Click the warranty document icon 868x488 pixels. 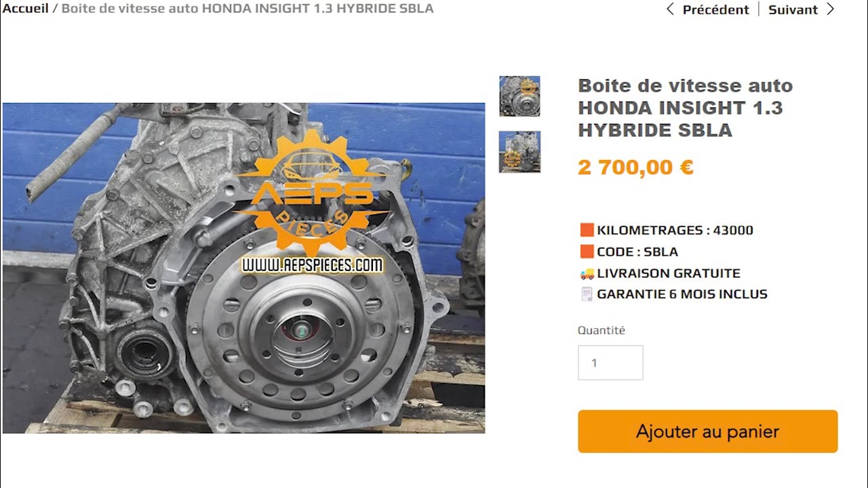point(587,294)
